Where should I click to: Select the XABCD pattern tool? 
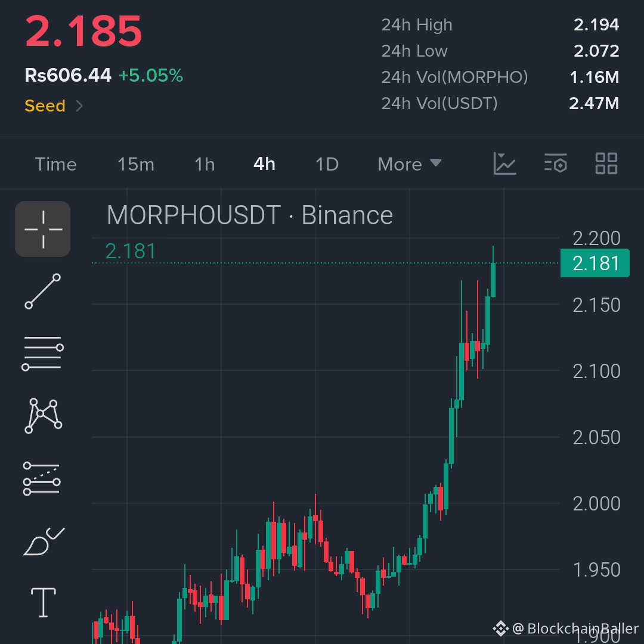(43, 416)
